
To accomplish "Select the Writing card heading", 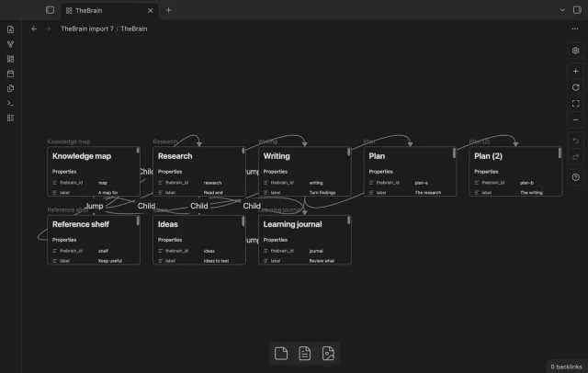I will tap(277, 156).
